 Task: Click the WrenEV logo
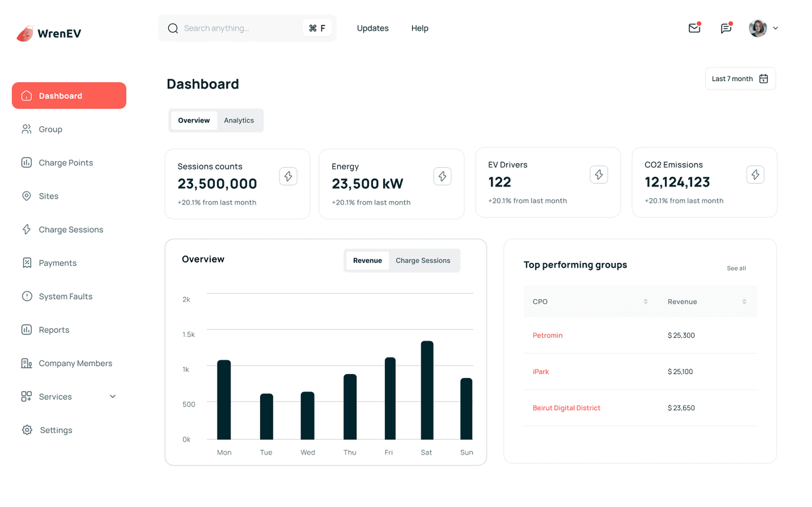click(49, 33)
